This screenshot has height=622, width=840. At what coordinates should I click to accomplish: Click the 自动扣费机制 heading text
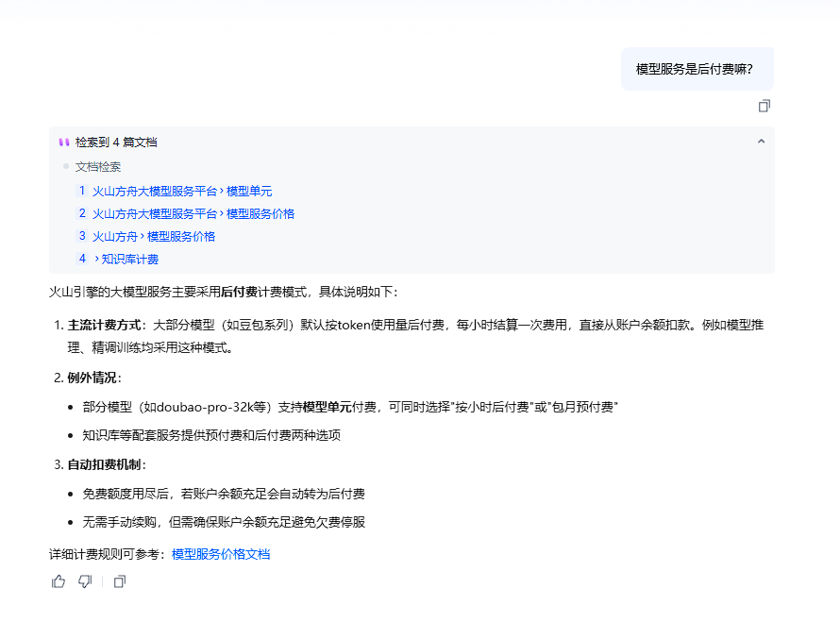click(x=104, y=464)
